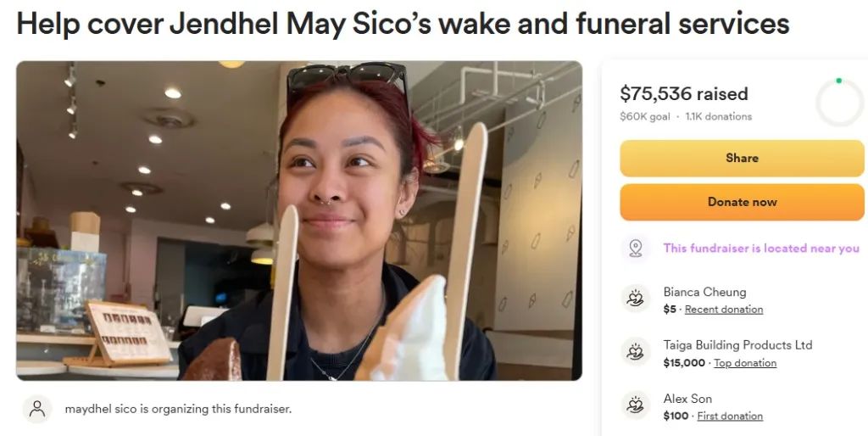Click the Alex Son donor name
The image size is (868, 436).
point(687,399)
